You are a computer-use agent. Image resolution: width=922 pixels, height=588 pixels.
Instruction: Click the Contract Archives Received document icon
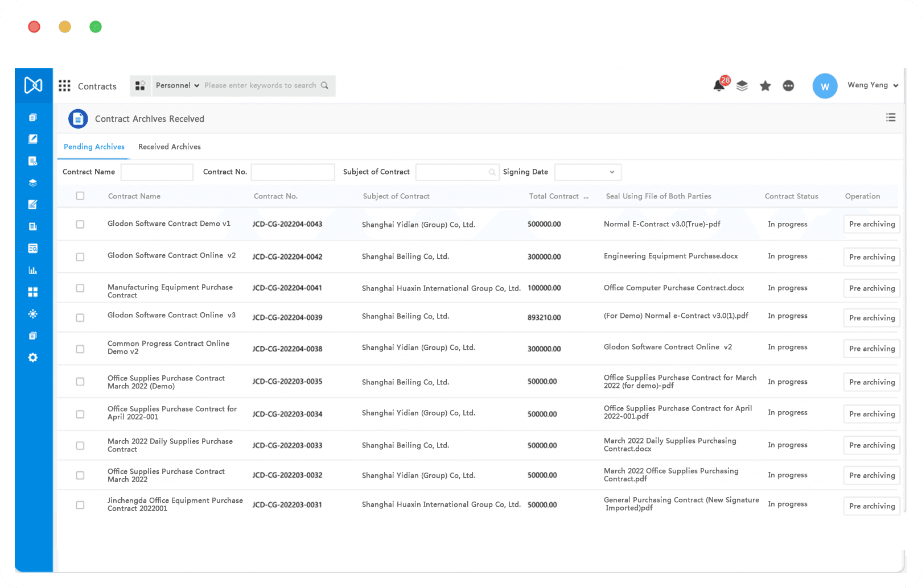point(78,119)
